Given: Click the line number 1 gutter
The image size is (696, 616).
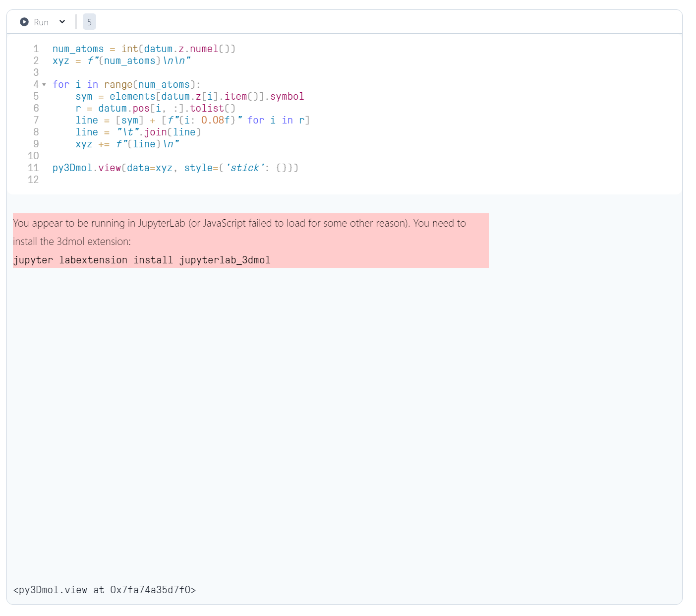Looking at the screenshot, I should [x=35, y=49].
